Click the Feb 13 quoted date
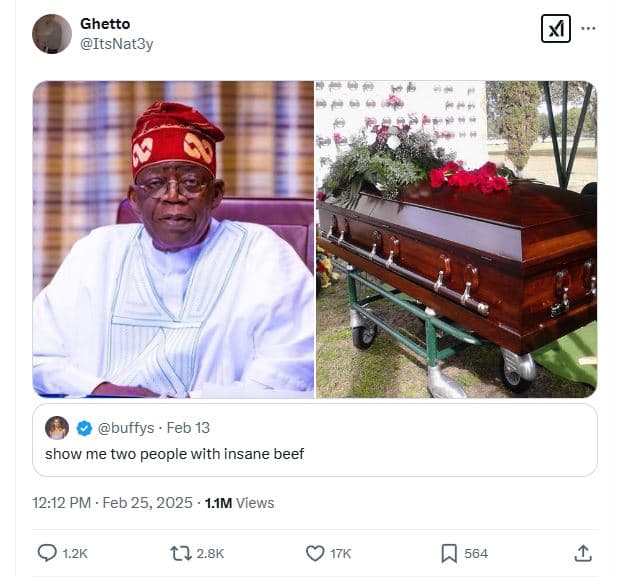 pos(188,428)
